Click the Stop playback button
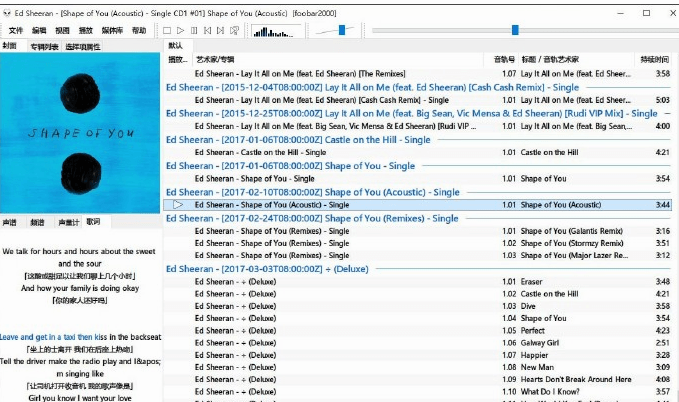The image size is (679, 402). click(x=167, y=30)
